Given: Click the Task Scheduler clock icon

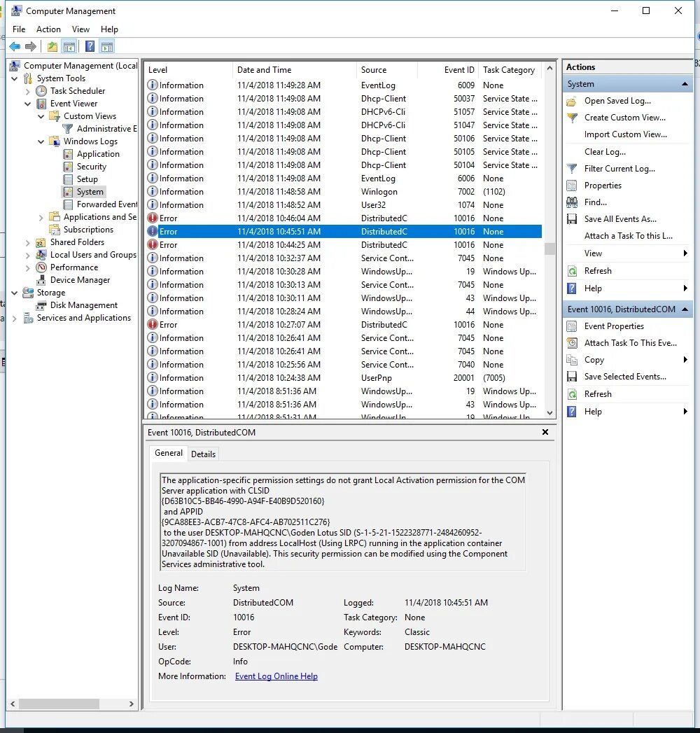Looking at the screenshot, I should point(41,91).
